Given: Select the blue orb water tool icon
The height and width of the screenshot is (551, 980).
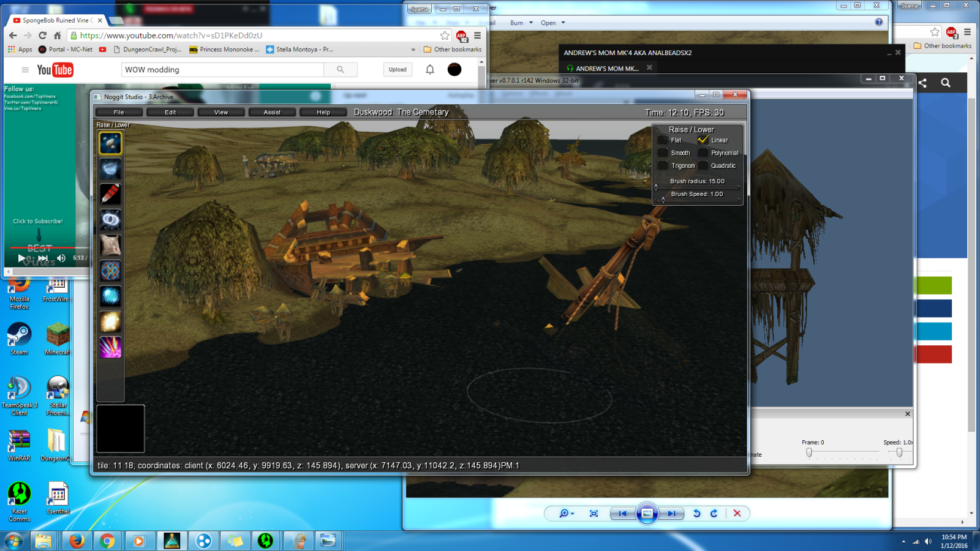Looking at the screenshot, I should [x=110, y=296].
